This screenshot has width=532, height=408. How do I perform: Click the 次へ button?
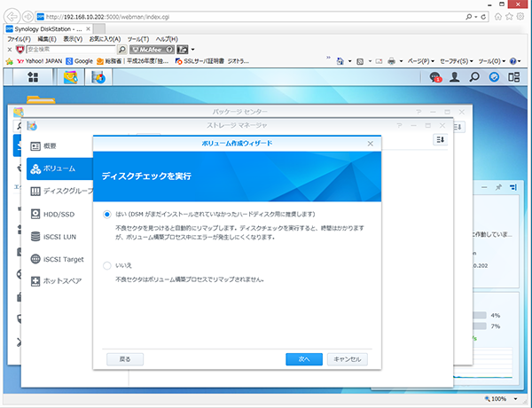pyautogui.click(x=304, y=359)
